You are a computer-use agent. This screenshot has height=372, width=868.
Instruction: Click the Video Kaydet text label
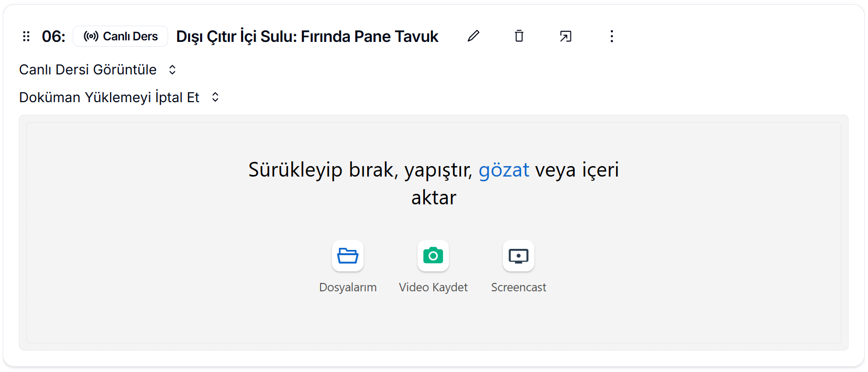(433, 287)
